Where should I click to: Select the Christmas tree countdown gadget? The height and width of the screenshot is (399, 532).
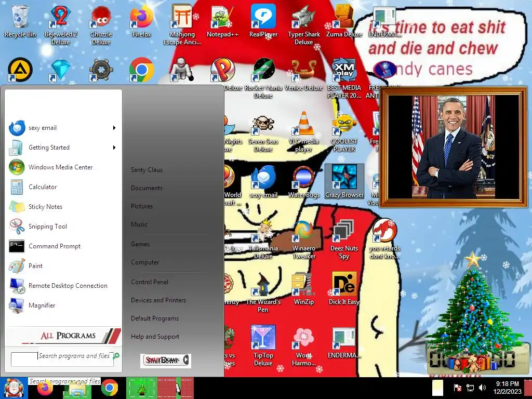[478, 314]
